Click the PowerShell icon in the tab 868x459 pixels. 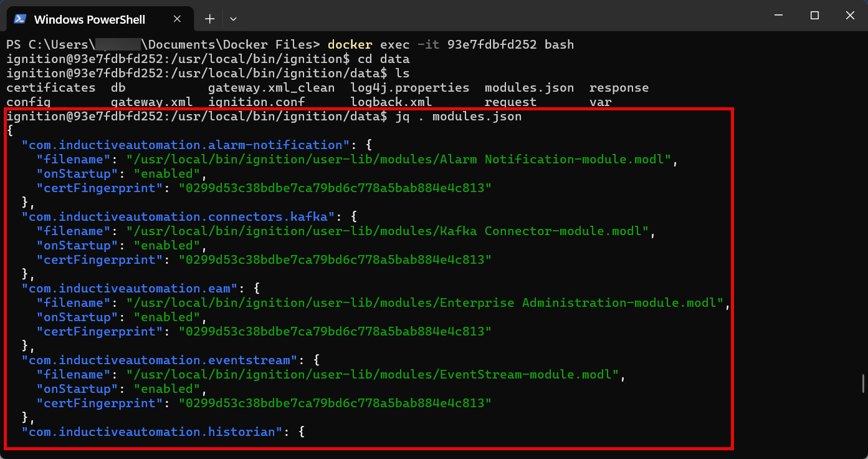point(20,19)
